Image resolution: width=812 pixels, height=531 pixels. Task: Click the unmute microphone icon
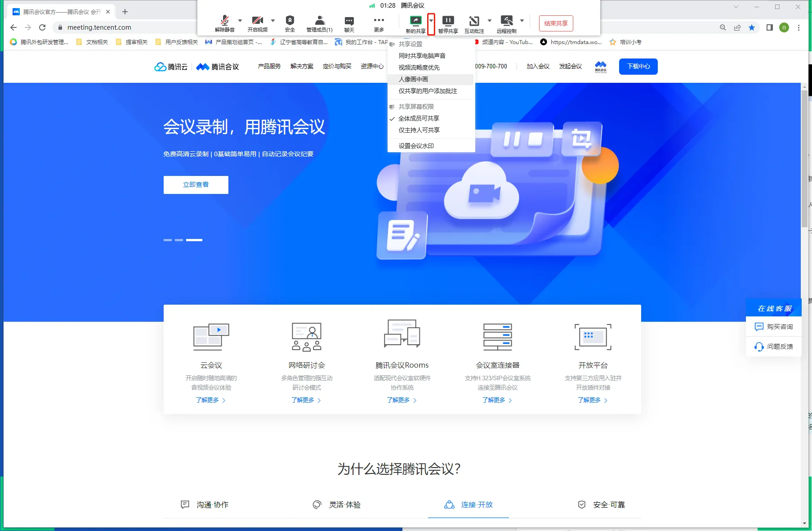tap(225, 20)
